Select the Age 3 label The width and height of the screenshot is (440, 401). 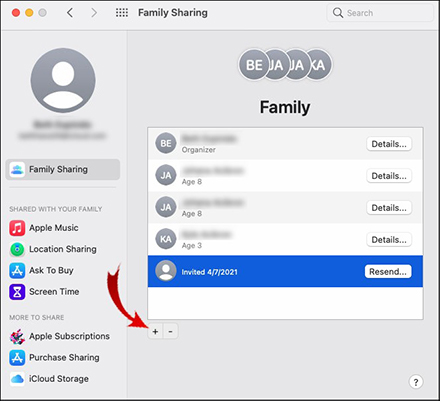pyautogui.click(x=192, y=246)
